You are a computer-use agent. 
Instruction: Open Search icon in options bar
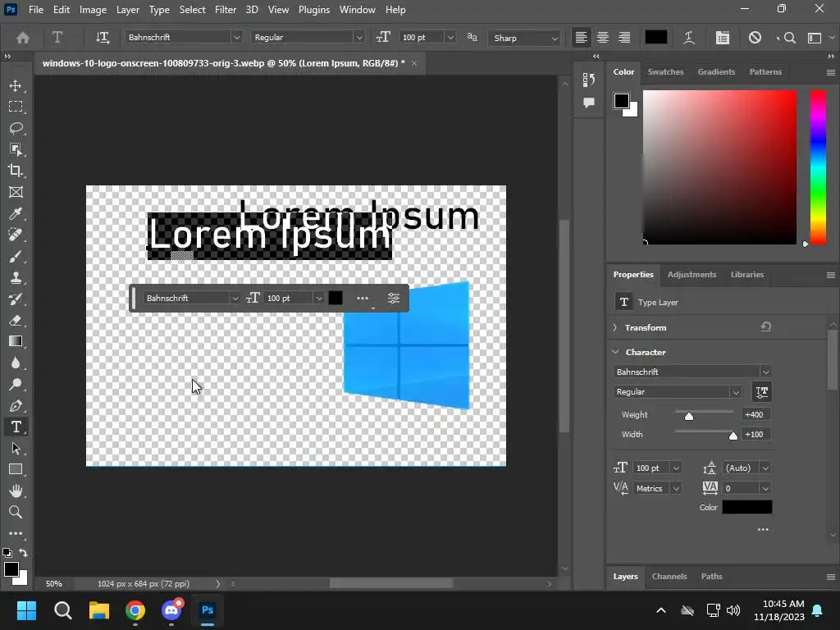point(789,38)
